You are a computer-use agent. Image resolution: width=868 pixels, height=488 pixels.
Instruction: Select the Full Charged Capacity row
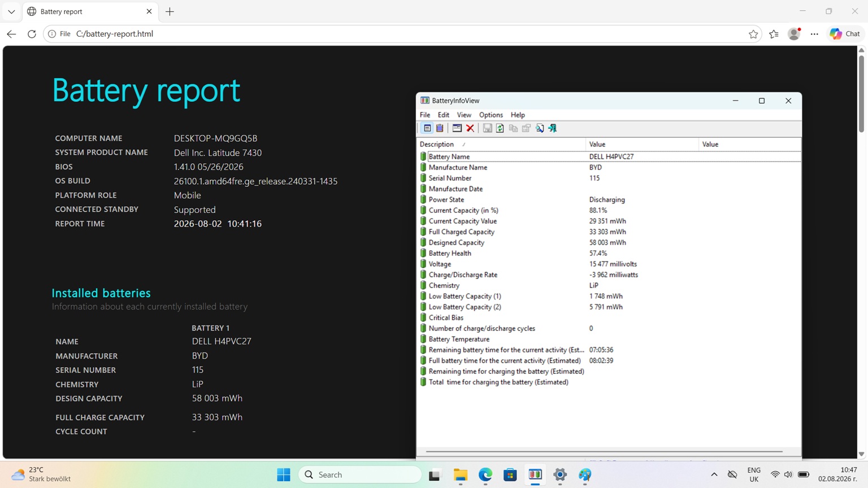tap(609, 232)
